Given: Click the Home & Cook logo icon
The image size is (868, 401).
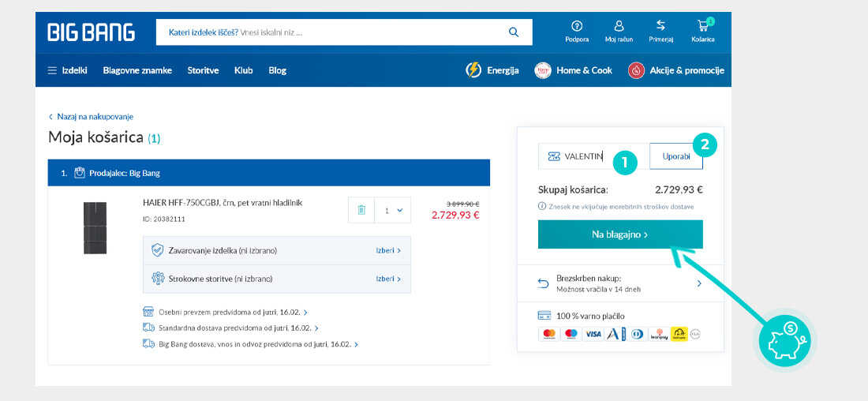Looking at the screenshot, I should [543, 70].
